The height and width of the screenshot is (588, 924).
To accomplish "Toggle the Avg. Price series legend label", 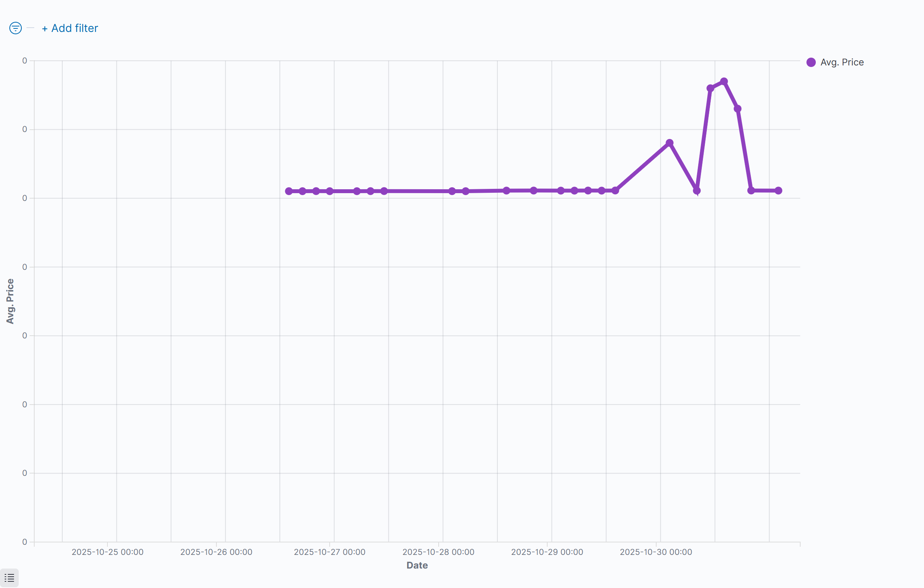I will pyautogui.click(x=842, y=62).
